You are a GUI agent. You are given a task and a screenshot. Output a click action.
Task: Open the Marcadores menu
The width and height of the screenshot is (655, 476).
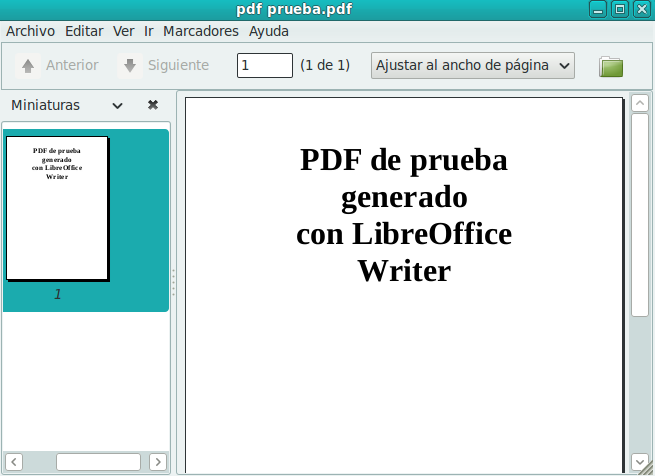(201, 31)
